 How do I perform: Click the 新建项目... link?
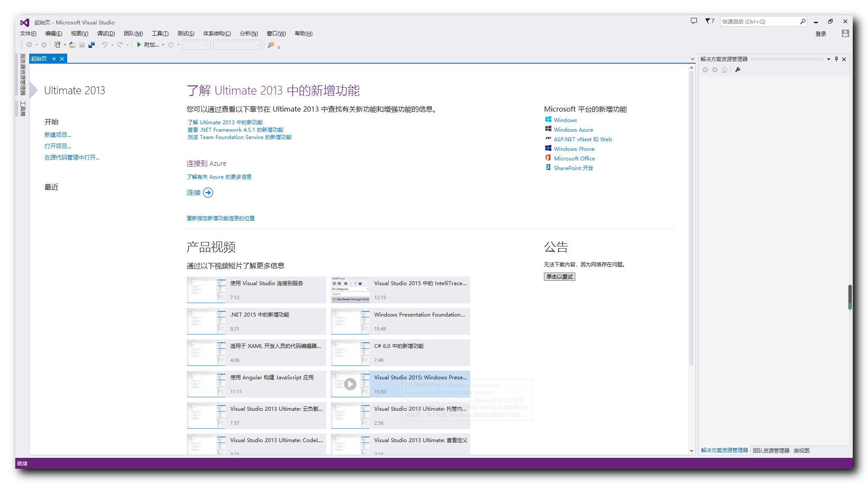[x=58, y=135]
